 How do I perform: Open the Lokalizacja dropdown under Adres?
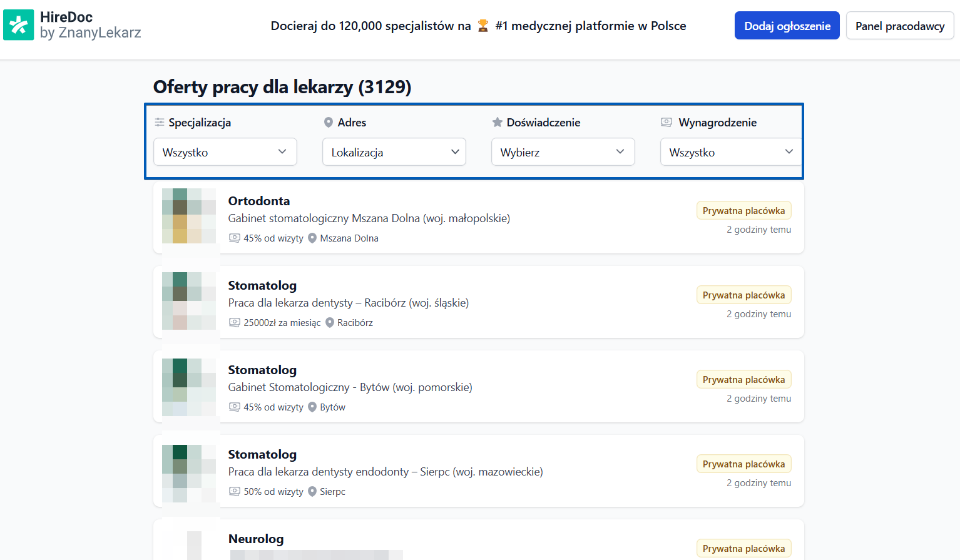(x=394, y=151)
